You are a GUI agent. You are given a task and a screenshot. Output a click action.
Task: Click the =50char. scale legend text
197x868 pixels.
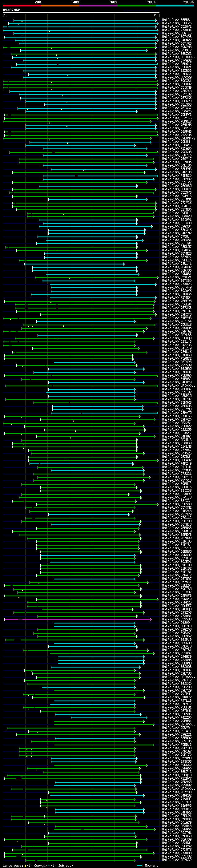click(x=150, y=865)
